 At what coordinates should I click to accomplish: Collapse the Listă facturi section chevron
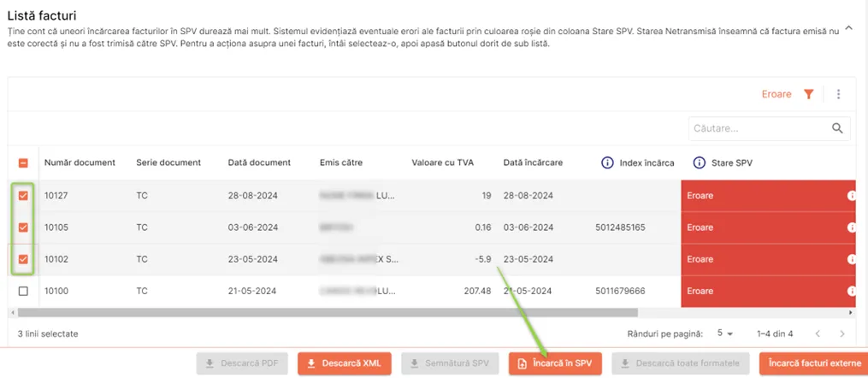coord(848,30)
